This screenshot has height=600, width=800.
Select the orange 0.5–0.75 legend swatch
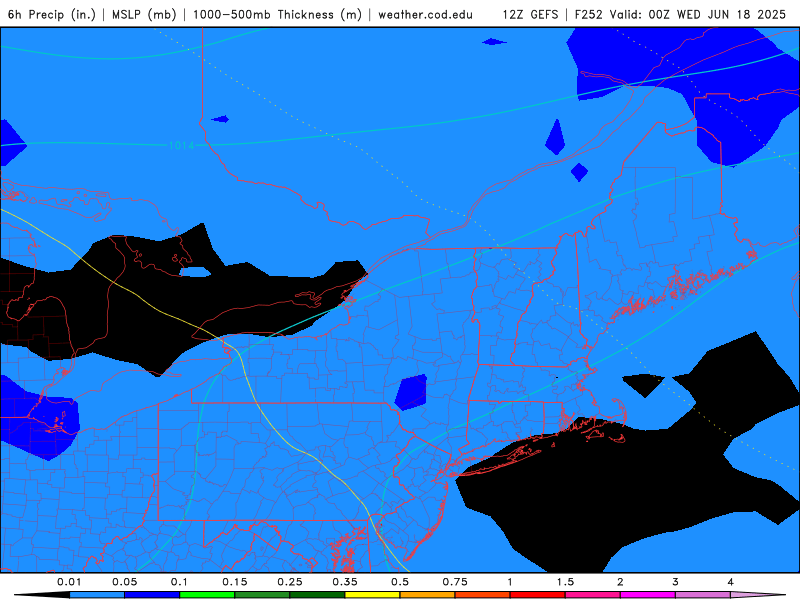[x=428, y=595]
